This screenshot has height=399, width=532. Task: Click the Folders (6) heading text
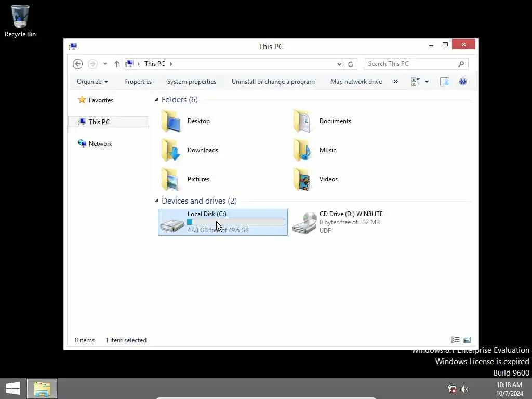pyautogui.click(x=179, y=99)
